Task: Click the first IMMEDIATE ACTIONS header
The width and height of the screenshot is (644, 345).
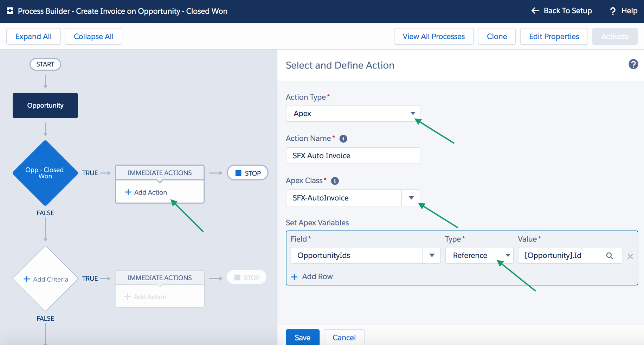Action: 160,173
